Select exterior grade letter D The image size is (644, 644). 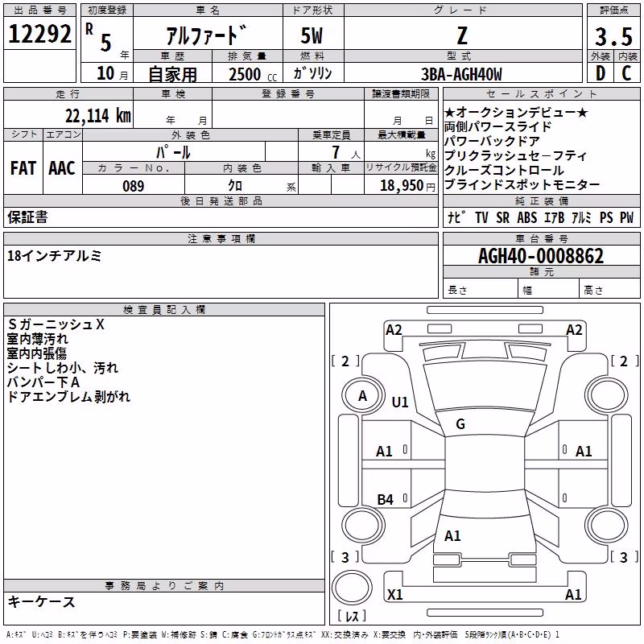tap(600, 73)
